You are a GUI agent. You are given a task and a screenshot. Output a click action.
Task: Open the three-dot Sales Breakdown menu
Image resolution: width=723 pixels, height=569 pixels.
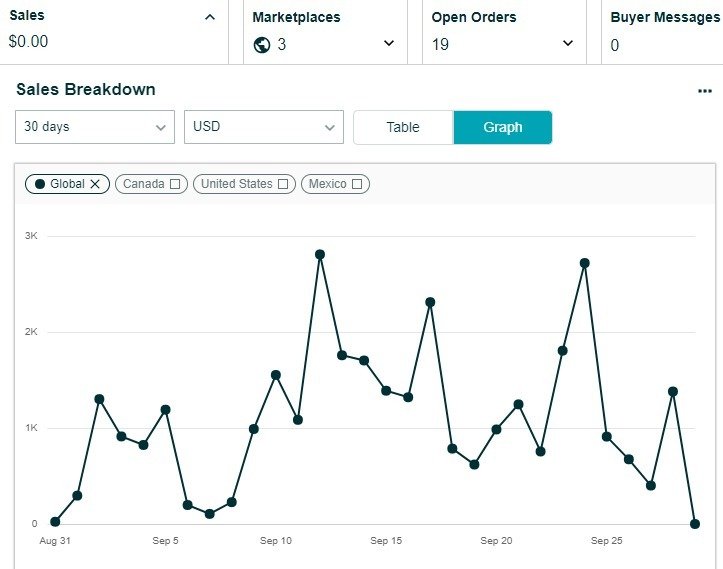click(x=704, y=91)
